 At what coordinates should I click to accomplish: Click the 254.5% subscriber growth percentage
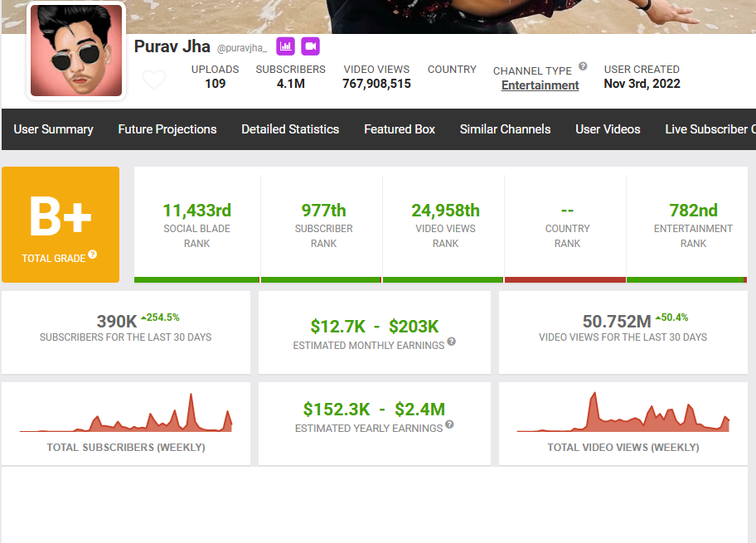pos(160,318)
